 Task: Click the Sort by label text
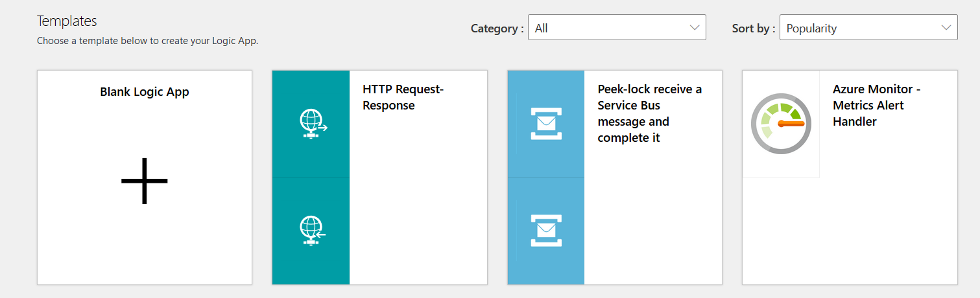tap(753, 29)
